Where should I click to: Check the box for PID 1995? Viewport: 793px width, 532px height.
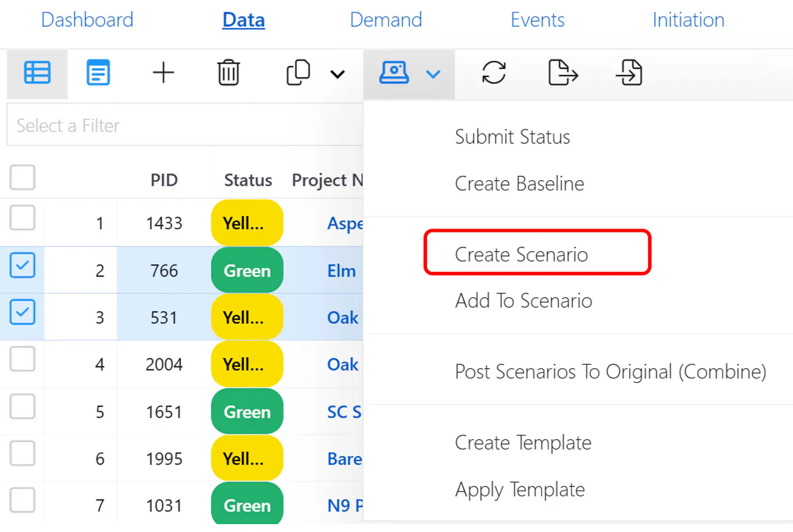22,453
